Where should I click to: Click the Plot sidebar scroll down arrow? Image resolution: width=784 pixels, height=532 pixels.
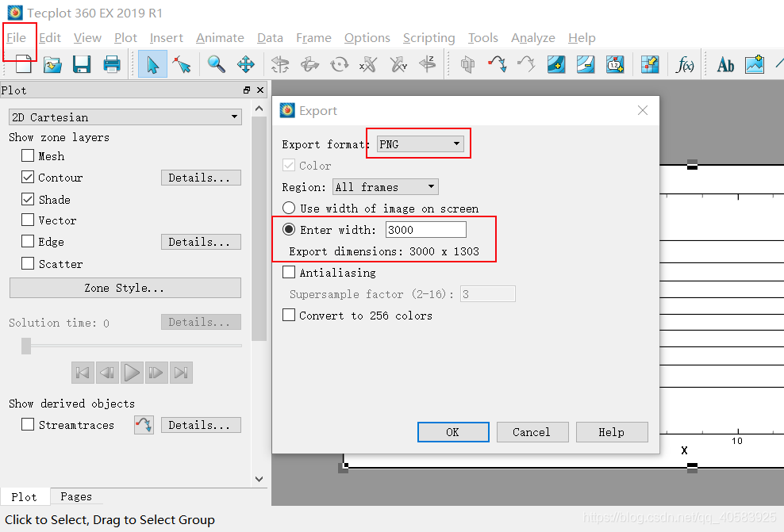coord(259,479)
